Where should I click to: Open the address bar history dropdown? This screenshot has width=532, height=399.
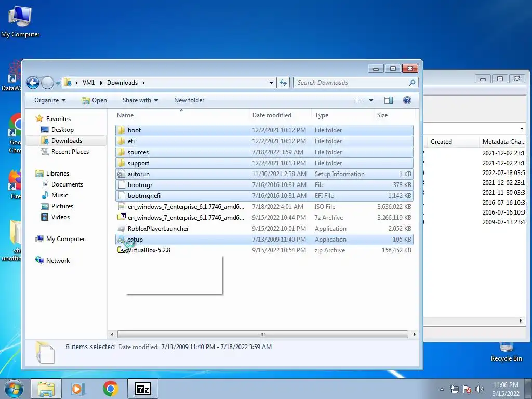(271, 83)
